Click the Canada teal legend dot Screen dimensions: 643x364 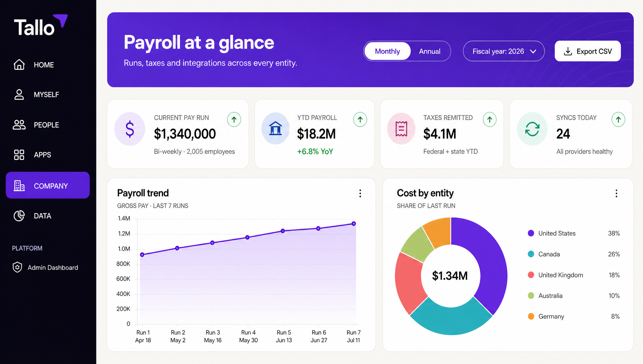[531, 254]
